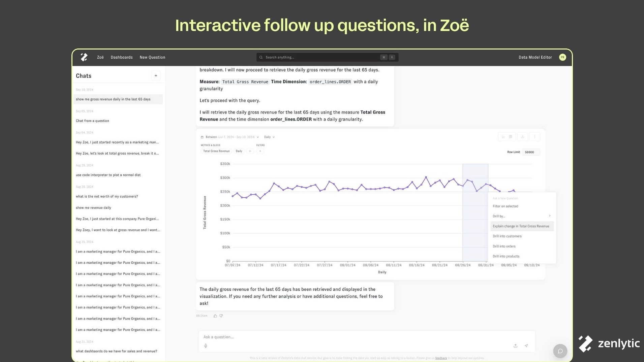Select 'Explain change in Total Gross Revenue'

[521, 226]
